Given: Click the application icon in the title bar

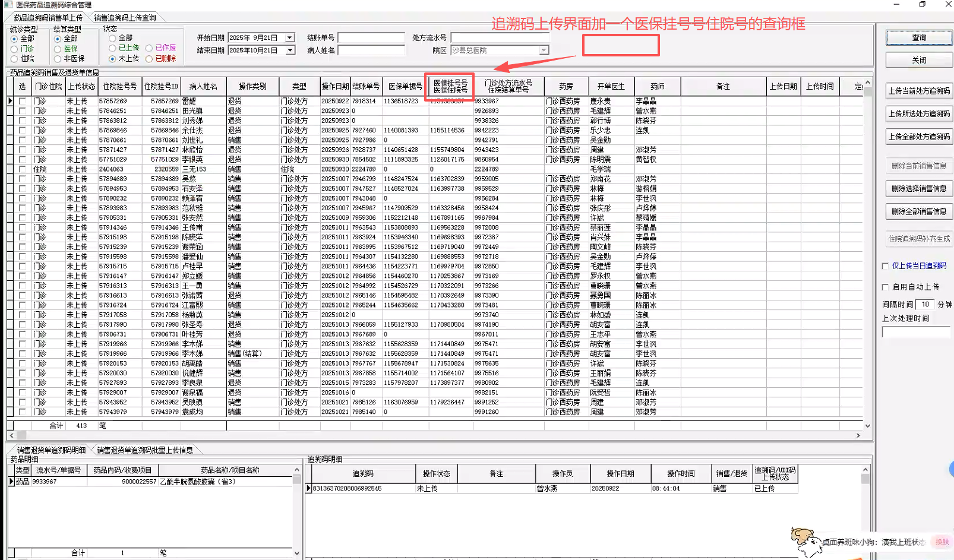Looking at the screenshot, I should (8, 5).
